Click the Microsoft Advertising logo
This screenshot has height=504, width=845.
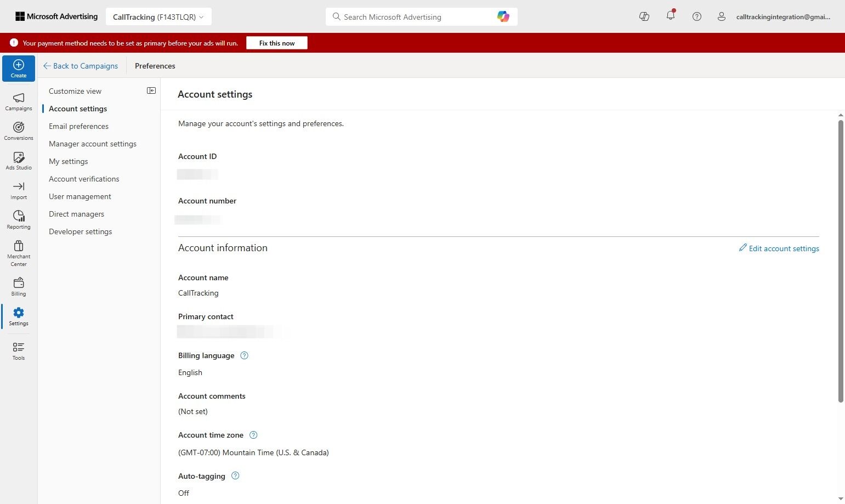tap(56, 16)
